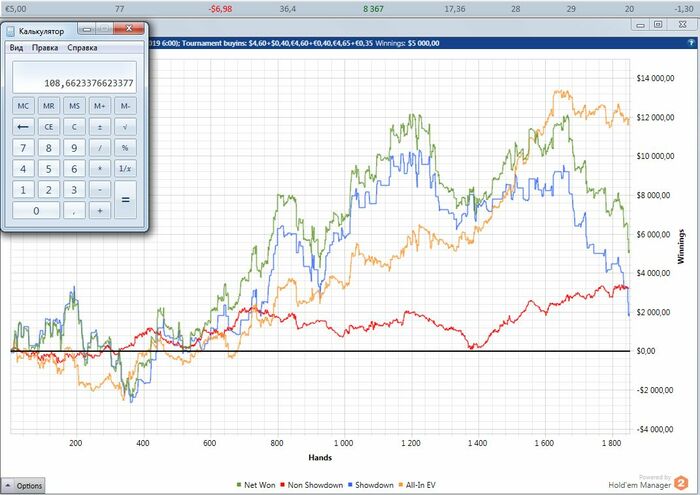This screenshot has height=495, width=700.
Task: Click the calculator MC memory clear button
Action: [23, 106]
